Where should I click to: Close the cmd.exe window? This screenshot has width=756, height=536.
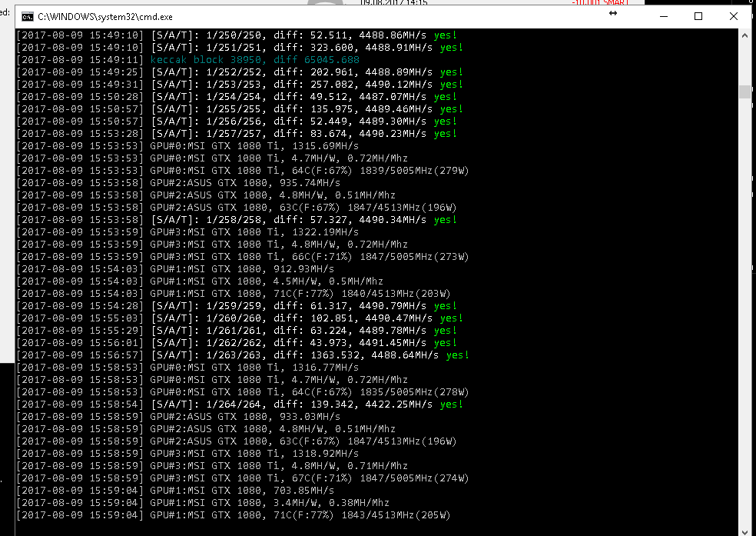click(734, 16)
